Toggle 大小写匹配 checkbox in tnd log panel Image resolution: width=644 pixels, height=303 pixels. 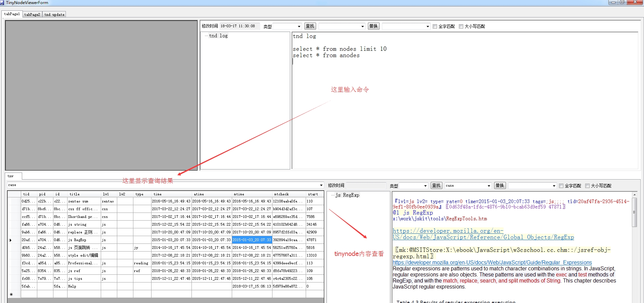(461, 26)
